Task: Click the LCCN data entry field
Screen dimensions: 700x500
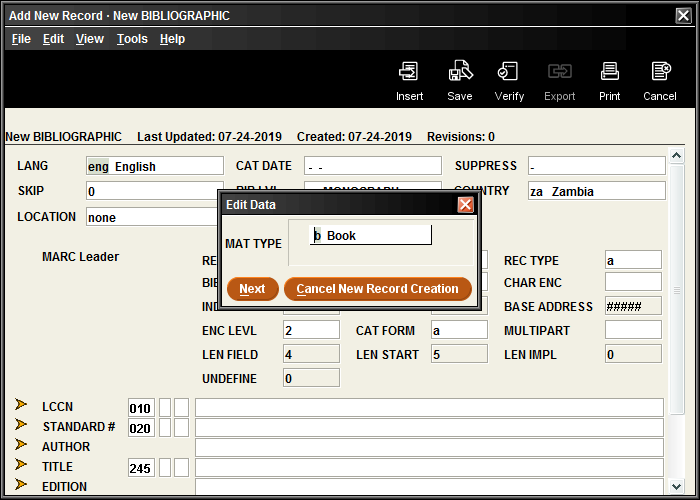Action: click(429, 408)
